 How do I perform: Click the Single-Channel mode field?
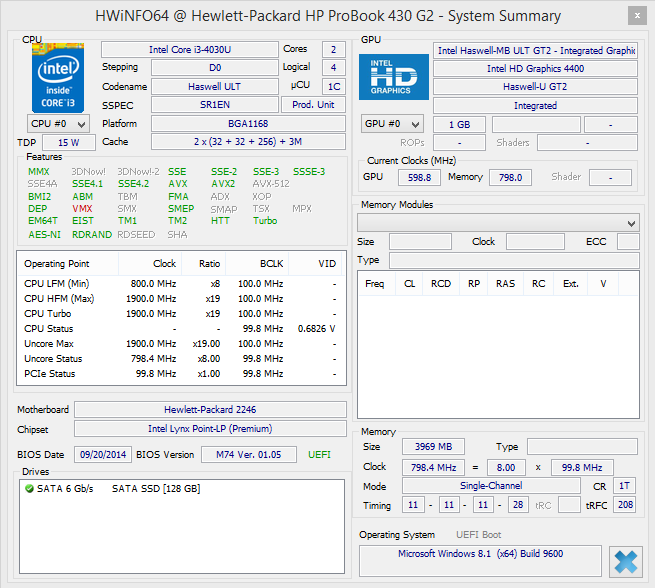491,486
